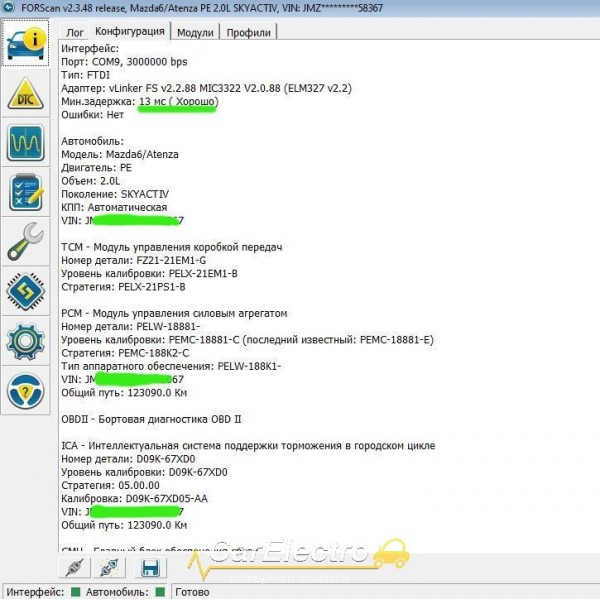Open the Профили tab
The height and width of the screenshot is (600, 600).
pyautogui.click(x=248, y=32)
